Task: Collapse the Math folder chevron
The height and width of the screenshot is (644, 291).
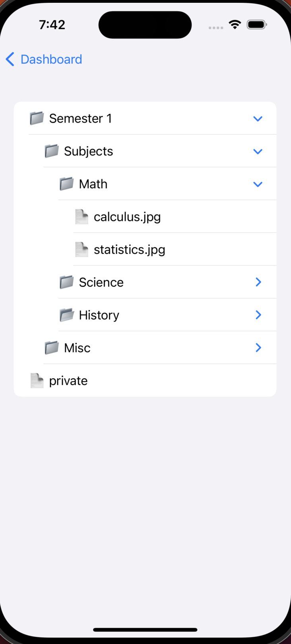Action: pyautogui.click(x=258, y=184)
